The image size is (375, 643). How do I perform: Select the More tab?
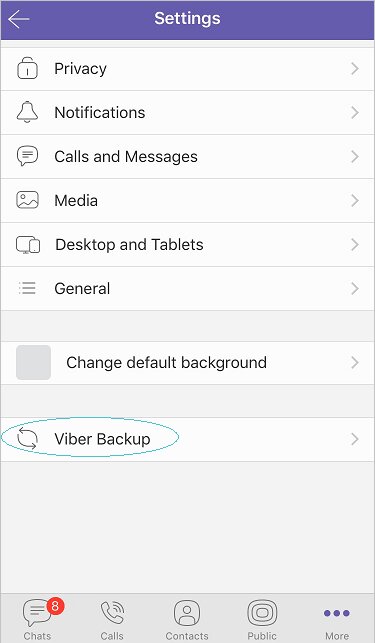coord(337,623)
